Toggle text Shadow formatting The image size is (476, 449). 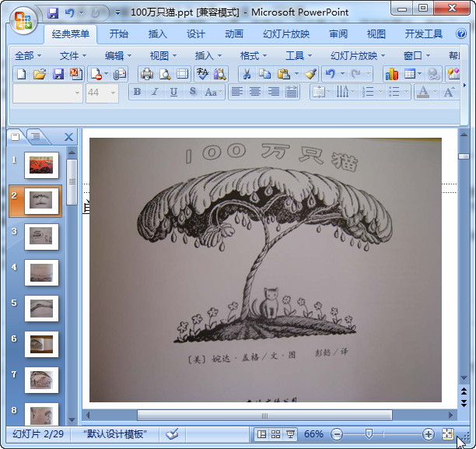192,92
